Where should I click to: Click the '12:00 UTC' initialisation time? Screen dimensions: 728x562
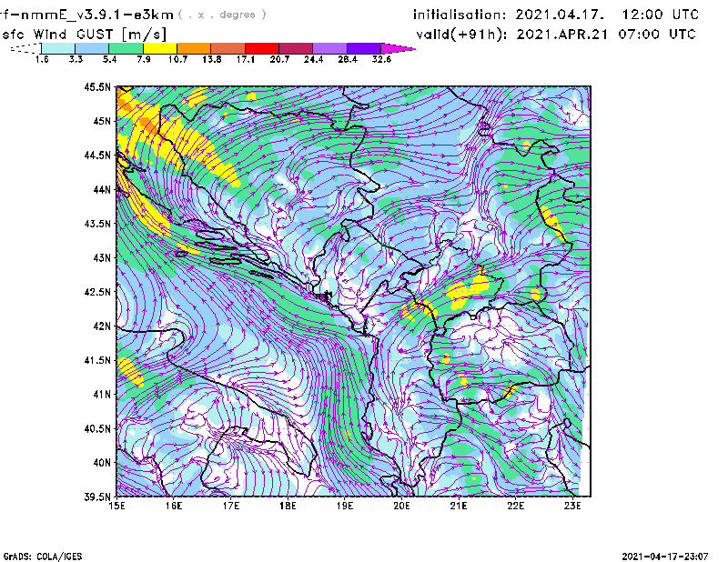[661, 15]
